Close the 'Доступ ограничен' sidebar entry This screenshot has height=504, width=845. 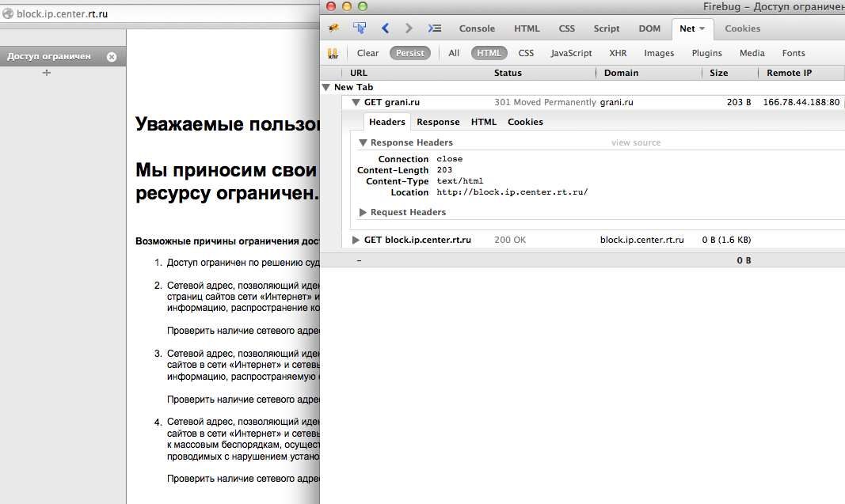pyautogui.click(x=112, y=56)
